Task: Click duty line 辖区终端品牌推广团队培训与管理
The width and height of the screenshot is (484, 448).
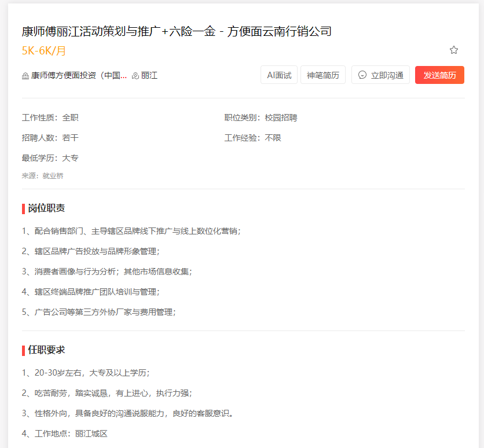Action: (90, 292)
